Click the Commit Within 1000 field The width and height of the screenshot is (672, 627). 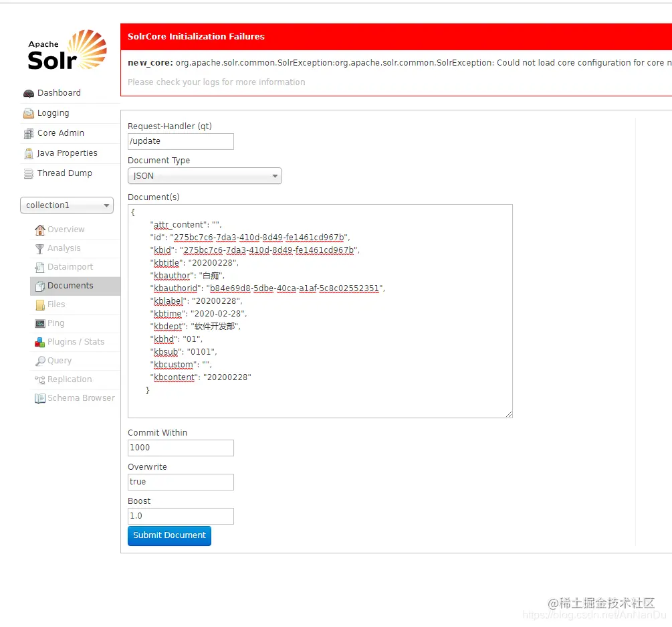[181, 448]
